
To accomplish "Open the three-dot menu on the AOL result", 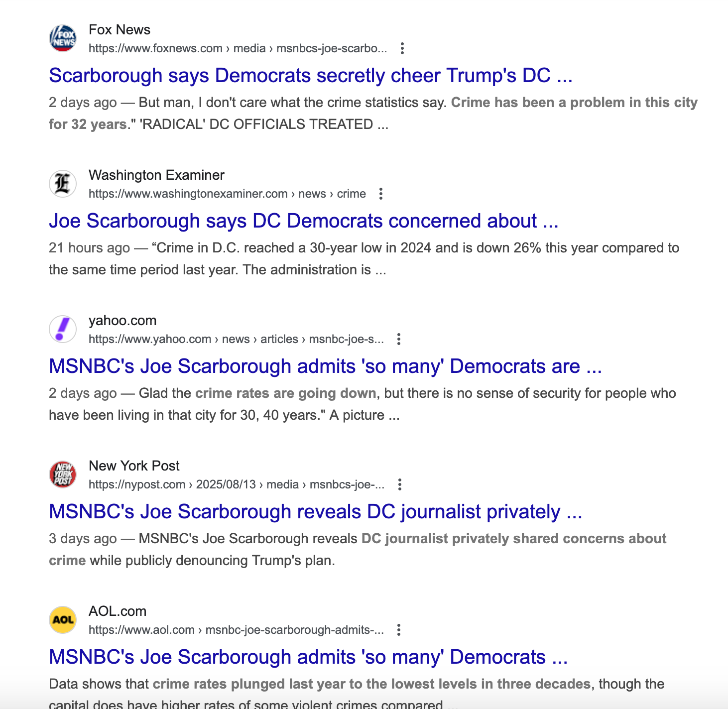I will 399,629.
